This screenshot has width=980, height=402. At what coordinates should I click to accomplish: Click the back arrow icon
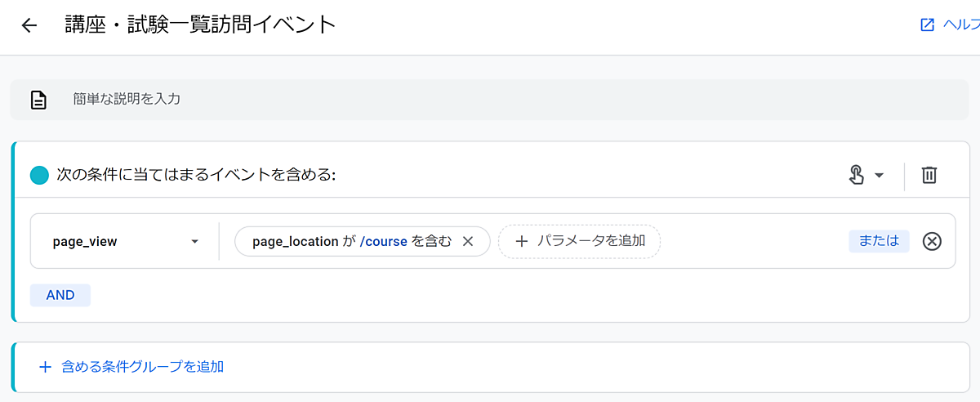29,25
